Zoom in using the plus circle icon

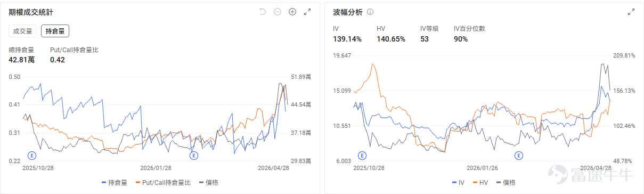[292, 12]
